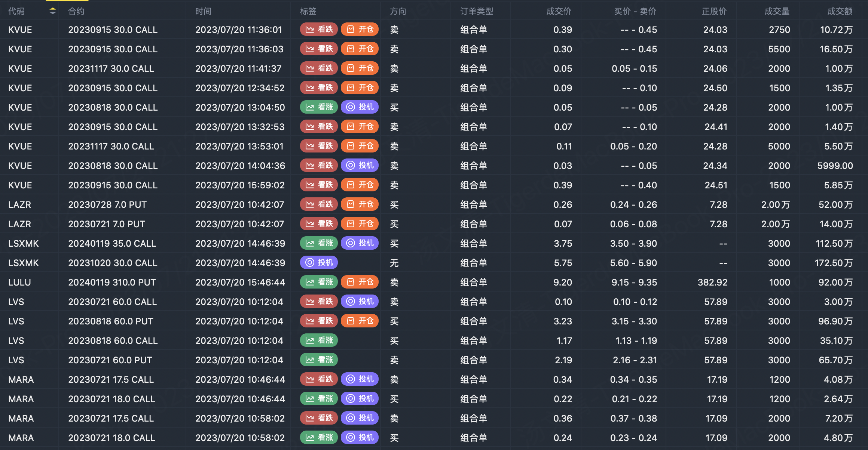Click the 订单类型 column header

tap(476, 11)
